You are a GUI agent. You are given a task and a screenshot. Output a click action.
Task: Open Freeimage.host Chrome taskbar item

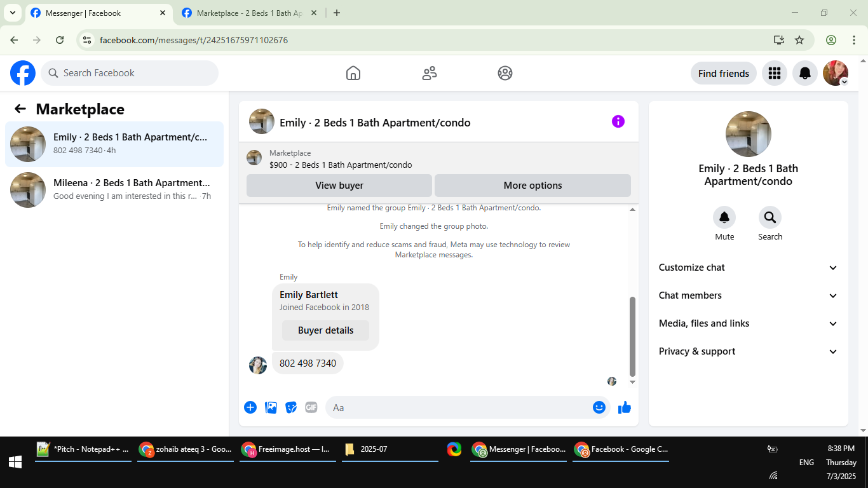(288, 449)
